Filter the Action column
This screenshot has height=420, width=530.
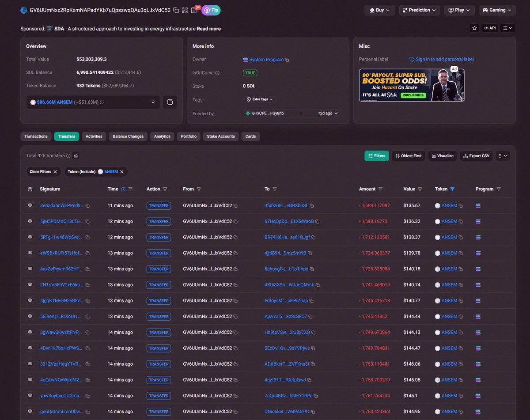[x=165, y=189]
